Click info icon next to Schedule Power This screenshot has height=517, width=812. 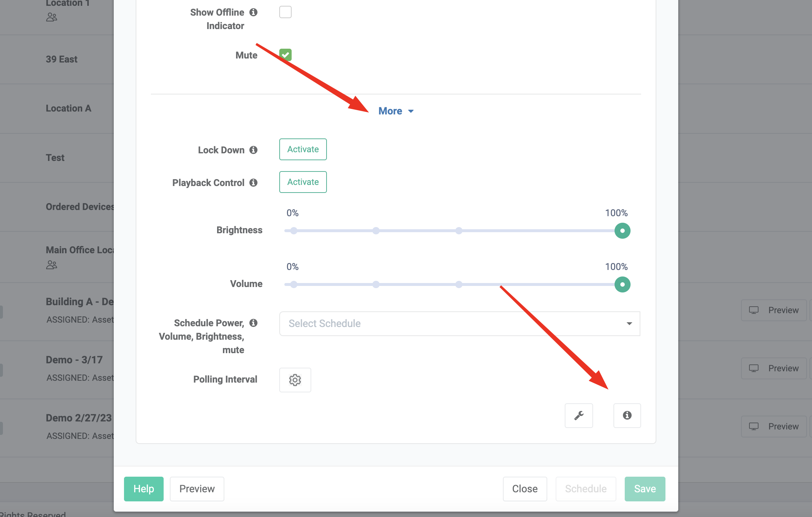click(253, 323)
